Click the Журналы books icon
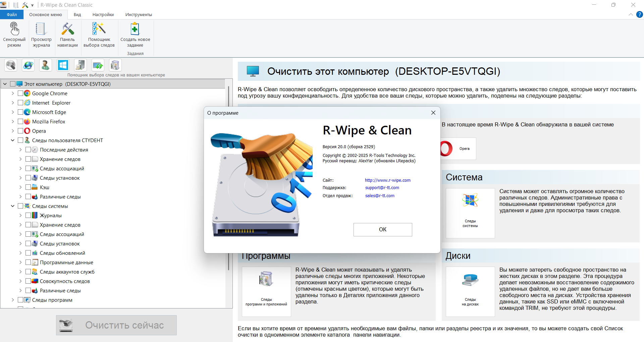This screenshot has width=644, height=342. pyautogui.click(x=35, y=215)
